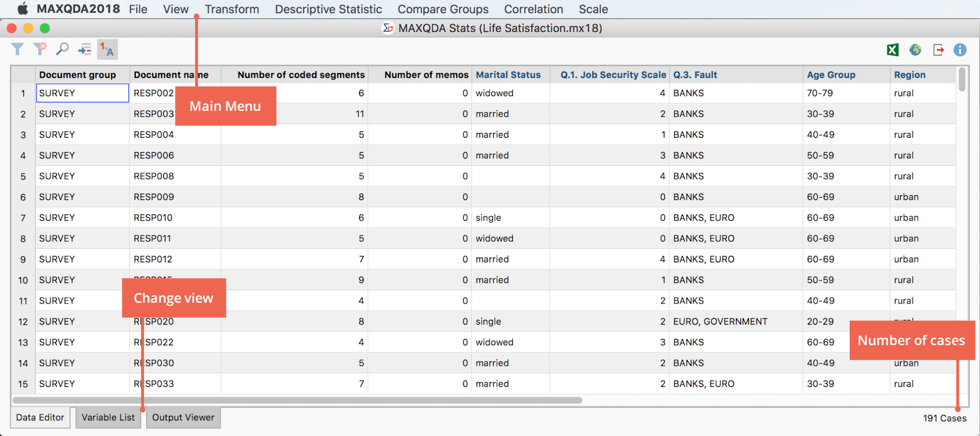Click the RESP009 document name cell
980x436 pixels.
[x=175, y=197]
